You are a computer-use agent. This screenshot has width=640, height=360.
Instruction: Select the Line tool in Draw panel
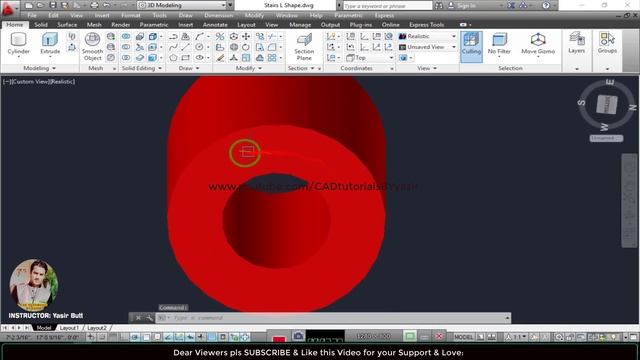(185, 47)
